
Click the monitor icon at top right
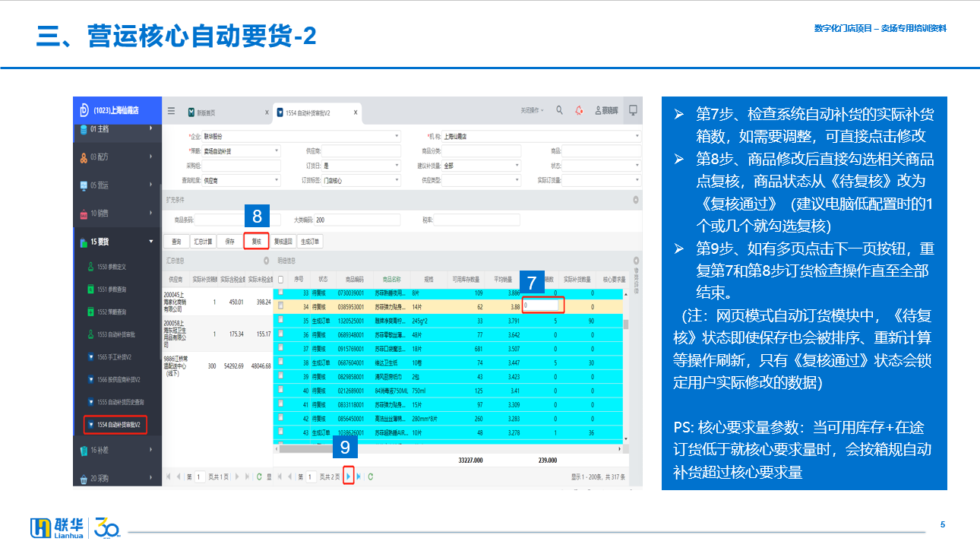pos(633,110)
